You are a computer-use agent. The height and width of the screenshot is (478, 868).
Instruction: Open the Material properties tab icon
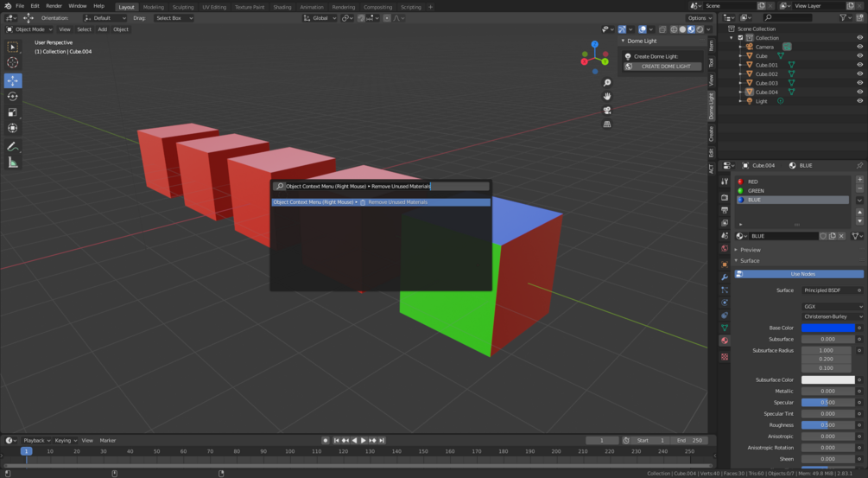pyautogui.click(x=725, y=341)
